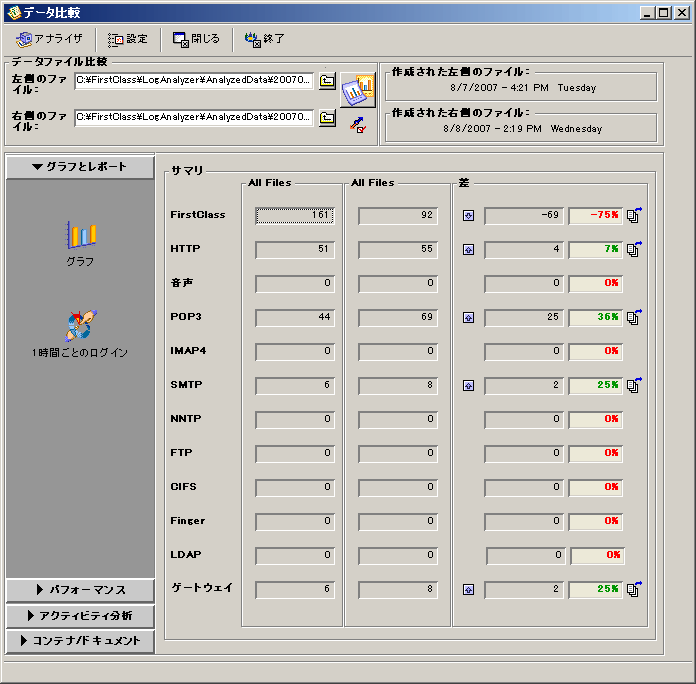Click the copy icon on the FirstClass row

tap(633, 215)
